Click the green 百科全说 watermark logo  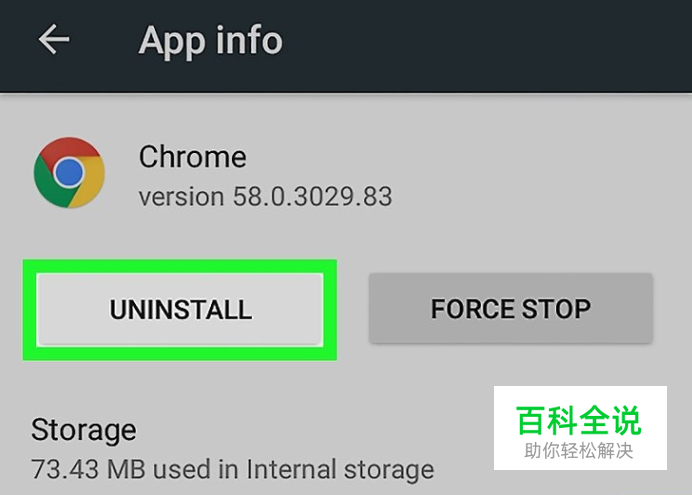point(579,420)
